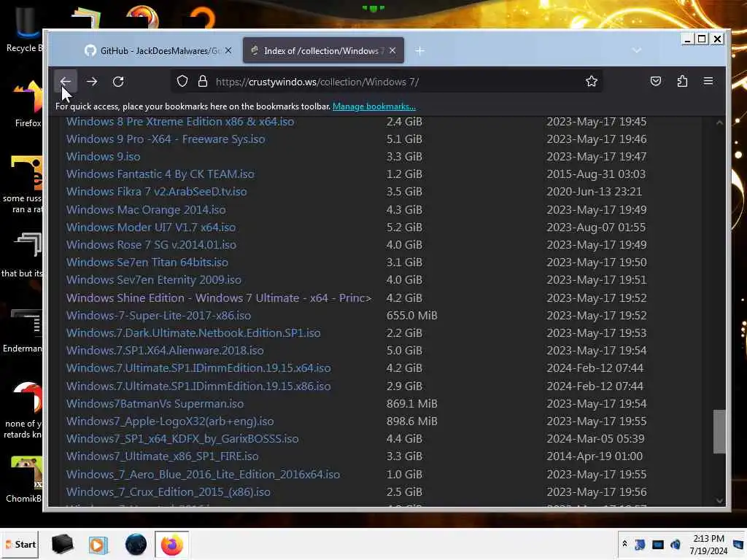
Task: Click the scrollbar up arrow
Action: 719,122
